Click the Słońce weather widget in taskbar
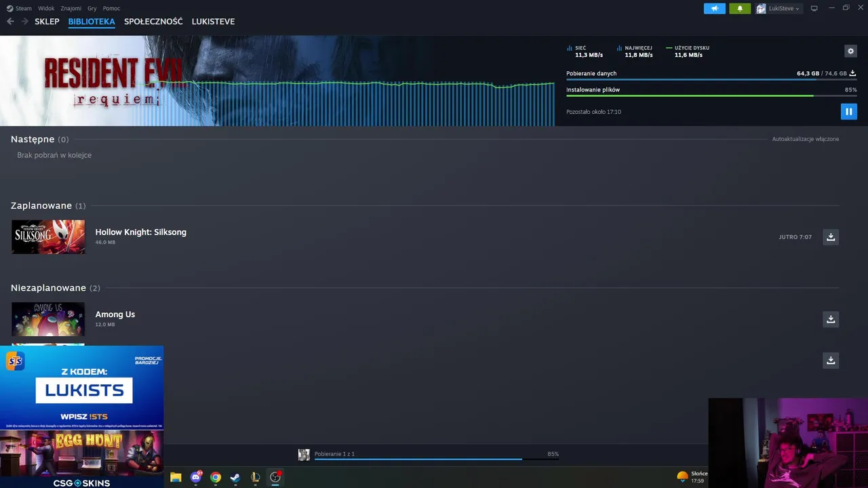This screenshot has height=488, width=868. (x=692, y=477)
